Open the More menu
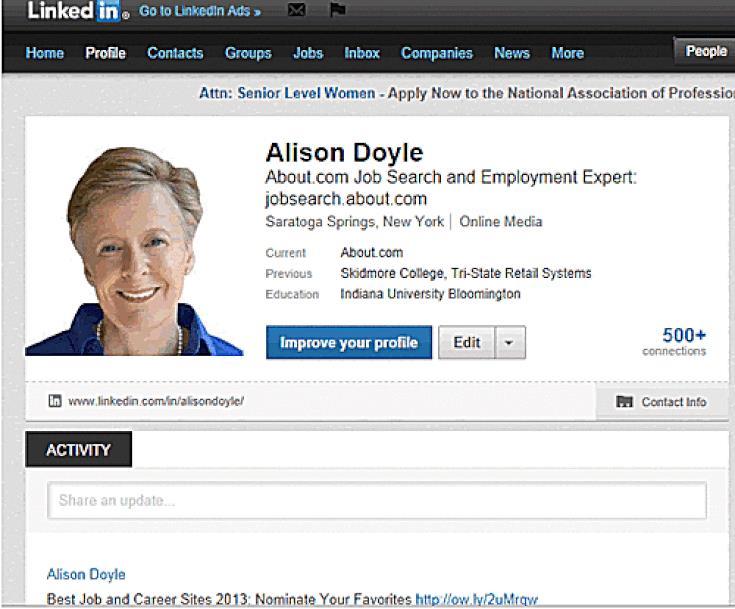735x609 pixels. point(568,53)
